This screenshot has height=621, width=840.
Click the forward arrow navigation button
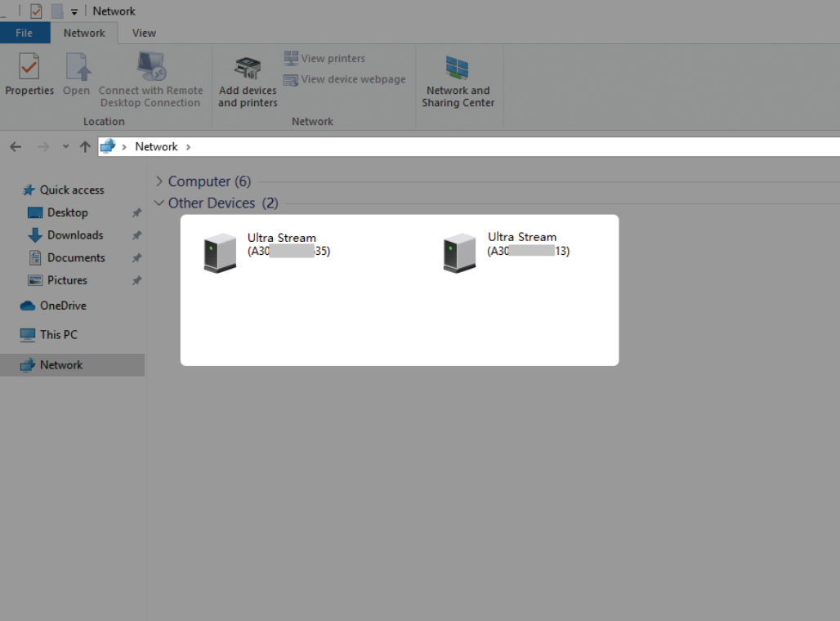click(43, 147)
